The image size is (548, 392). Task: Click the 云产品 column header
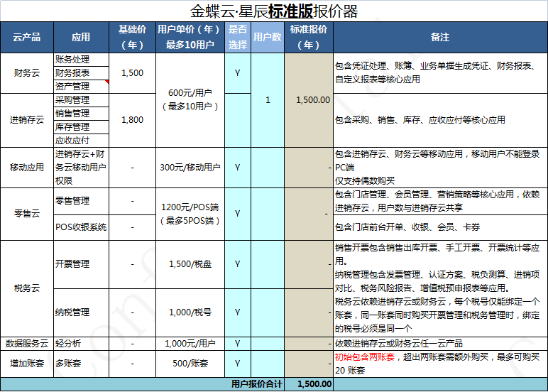27,38
